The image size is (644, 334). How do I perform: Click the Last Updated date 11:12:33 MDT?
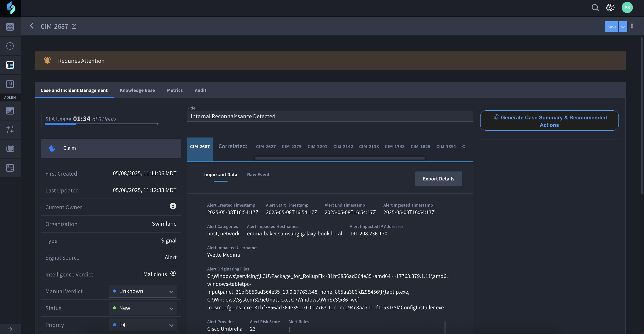coord(144,190)
